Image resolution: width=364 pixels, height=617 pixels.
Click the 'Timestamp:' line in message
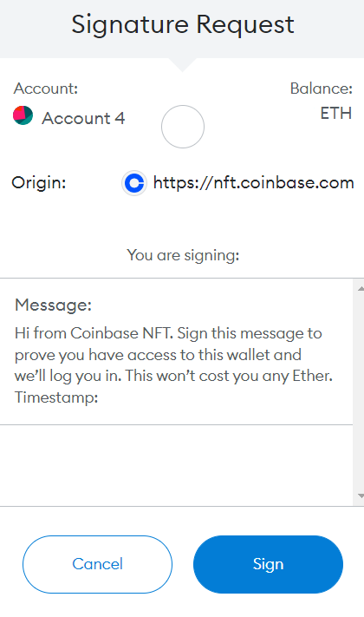point(56,397)
